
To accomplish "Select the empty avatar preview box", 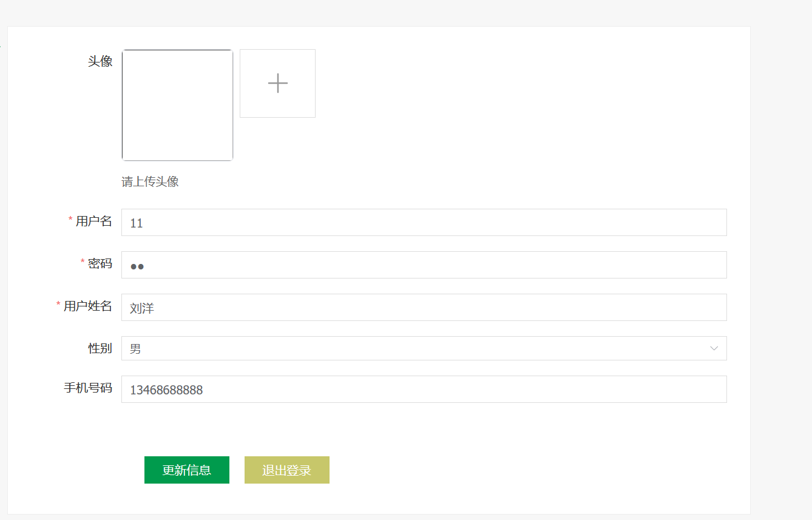I will coord(177,105).
